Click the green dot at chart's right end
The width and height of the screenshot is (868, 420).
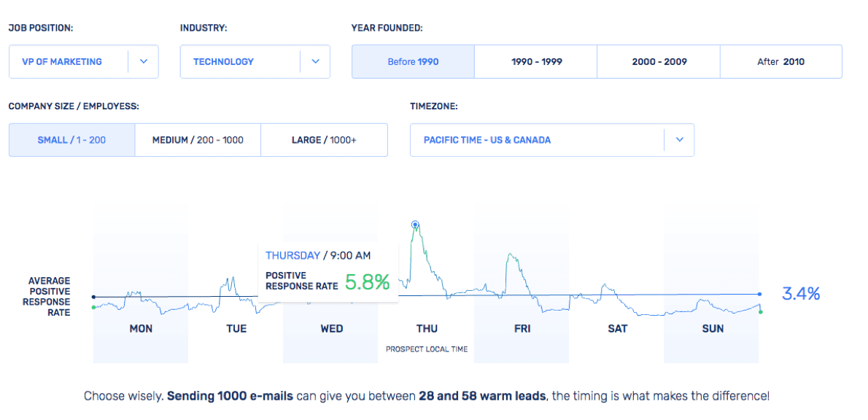[x=760, y=312]
